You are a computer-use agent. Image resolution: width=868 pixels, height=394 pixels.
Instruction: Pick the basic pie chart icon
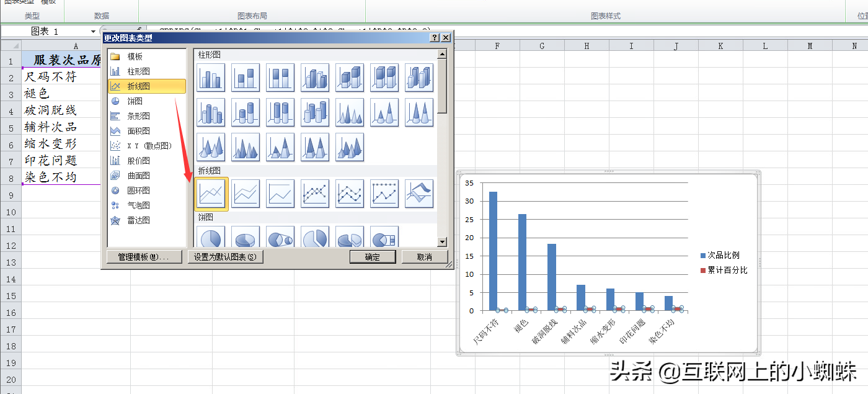[x=211, y=237]
